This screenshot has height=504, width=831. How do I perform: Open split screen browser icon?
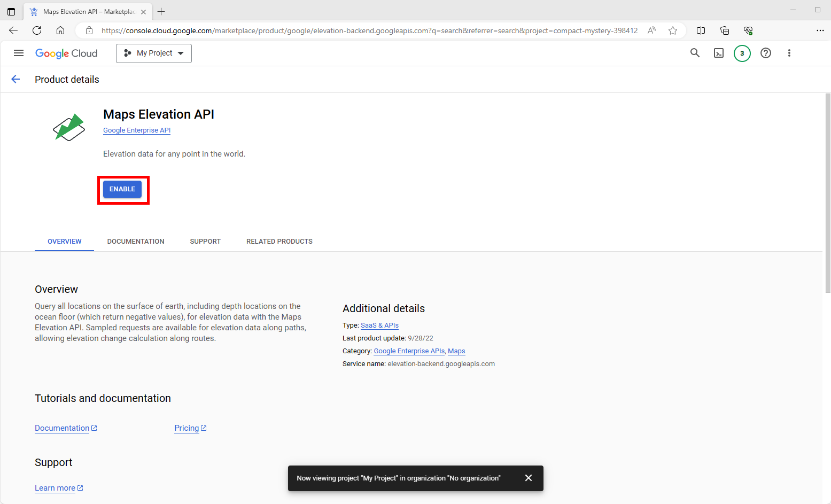click(x=701, y=30)
